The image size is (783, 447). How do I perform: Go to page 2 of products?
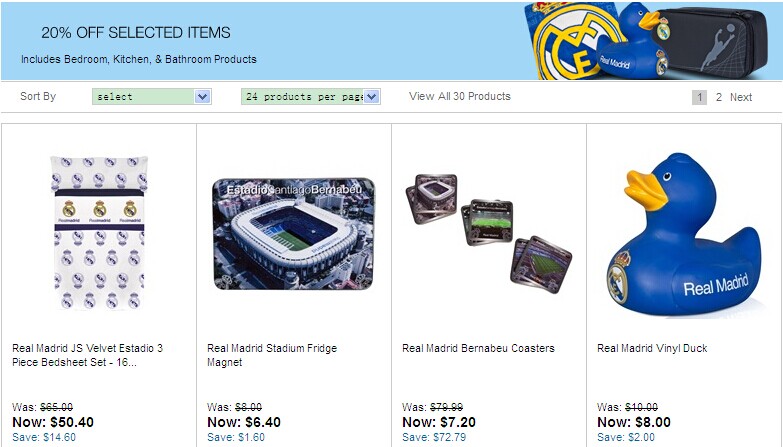pos(718,97)
